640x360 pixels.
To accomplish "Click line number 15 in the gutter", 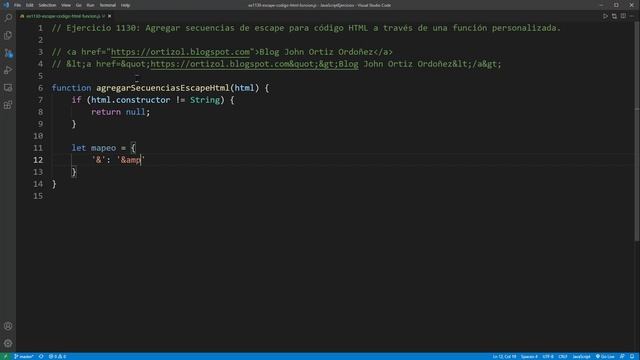I will click(38, 196).
